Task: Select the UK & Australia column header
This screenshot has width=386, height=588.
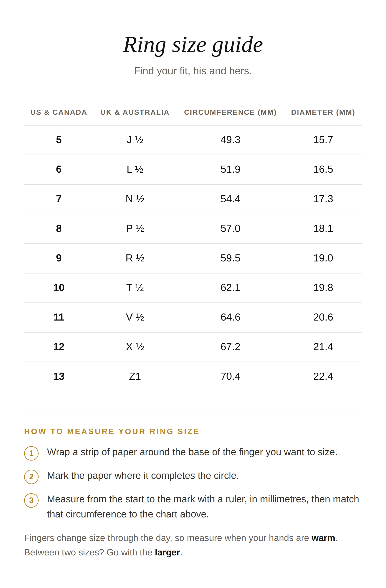Action: coord(135,112)
